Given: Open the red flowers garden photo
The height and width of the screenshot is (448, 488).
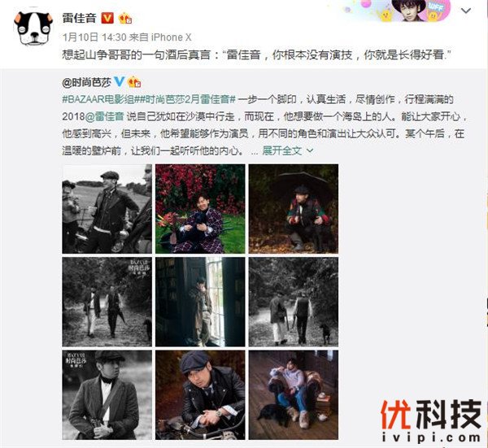Looking at the screenshot, I should click(200, 209).
